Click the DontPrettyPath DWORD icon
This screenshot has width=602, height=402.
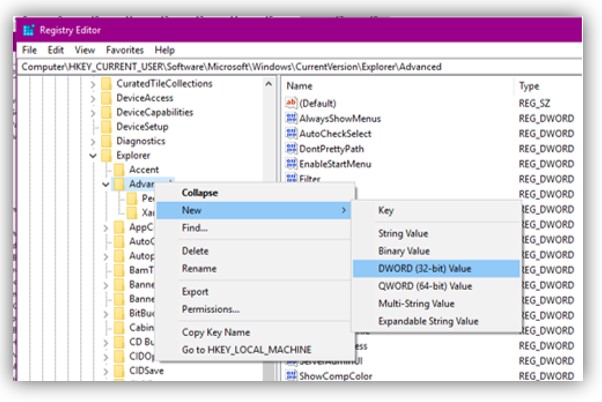pos(291,149)
